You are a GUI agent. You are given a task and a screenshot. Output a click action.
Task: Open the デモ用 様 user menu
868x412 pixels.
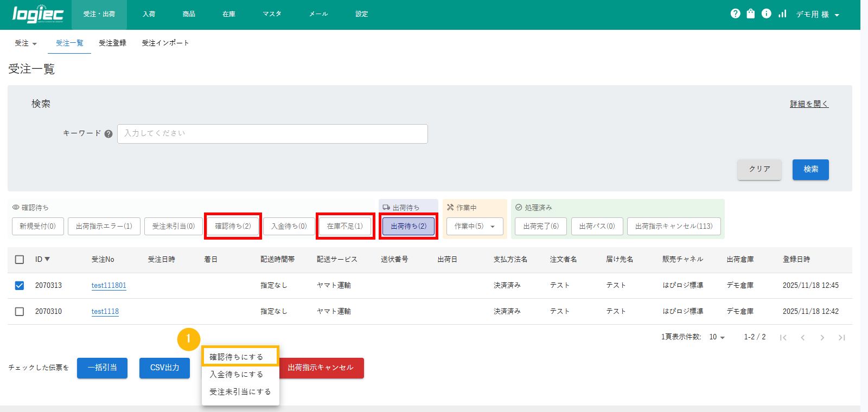(x=818, y=15)
